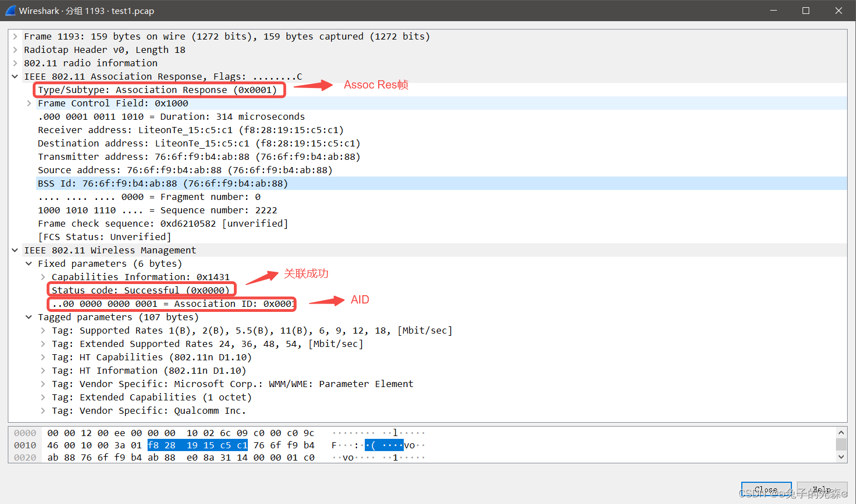
Task: Expand Tag: Supported Rates row
Action: pyautogui.click(x=43, y=330)
